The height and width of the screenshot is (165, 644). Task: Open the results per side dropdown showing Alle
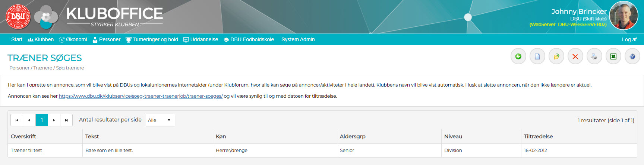160,120
